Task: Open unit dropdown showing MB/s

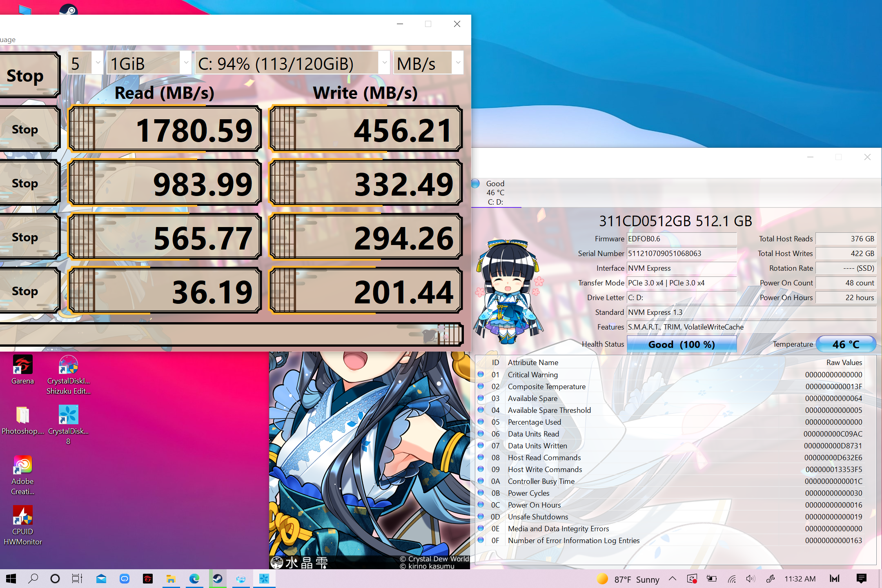Action: coord(428,63)
